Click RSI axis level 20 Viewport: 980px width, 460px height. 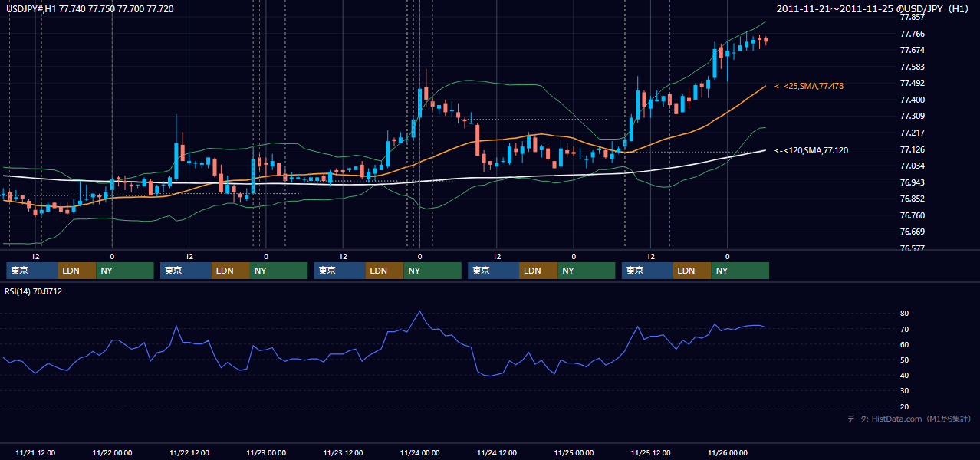coord(904,406)
